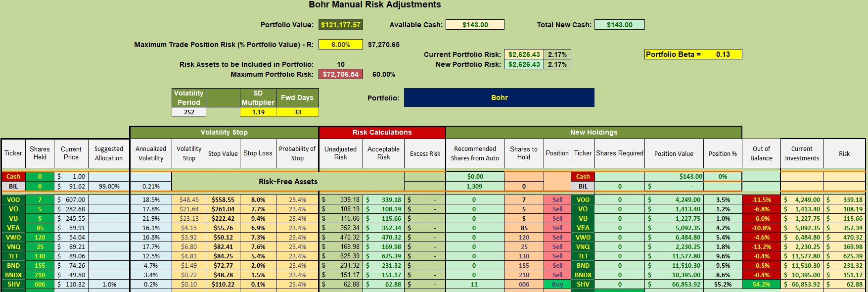Click the Sell position cell for VEA
This screenshot has width=868, height=292.
[x=557, y=228]
